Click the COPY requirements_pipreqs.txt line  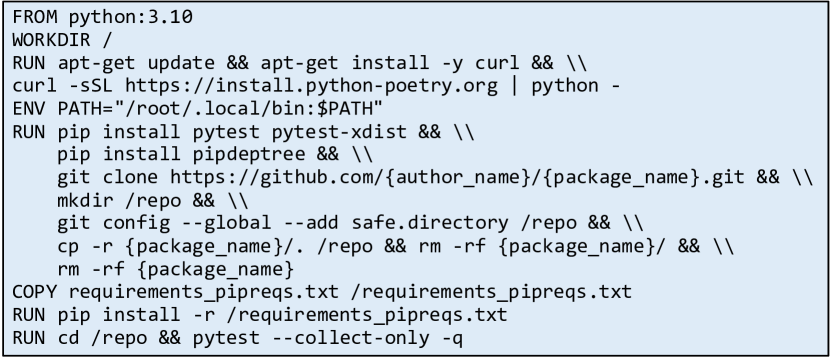(x=322, y=293)
